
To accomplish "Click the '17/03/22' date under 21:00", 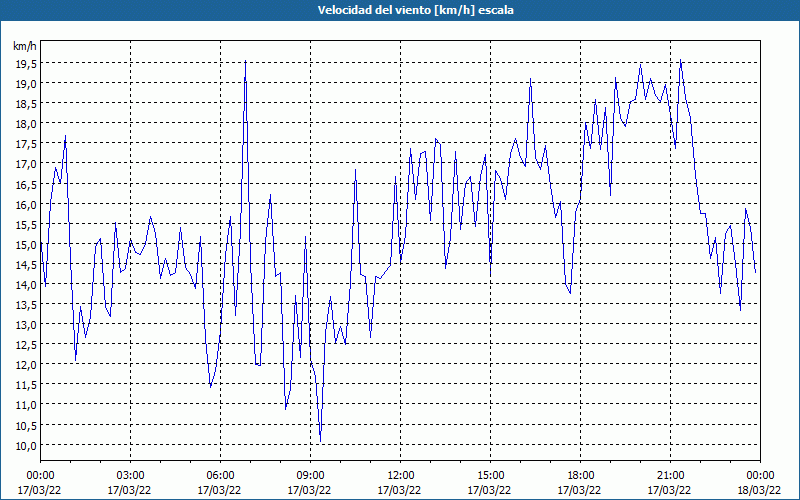I will [x=669, y=490].
